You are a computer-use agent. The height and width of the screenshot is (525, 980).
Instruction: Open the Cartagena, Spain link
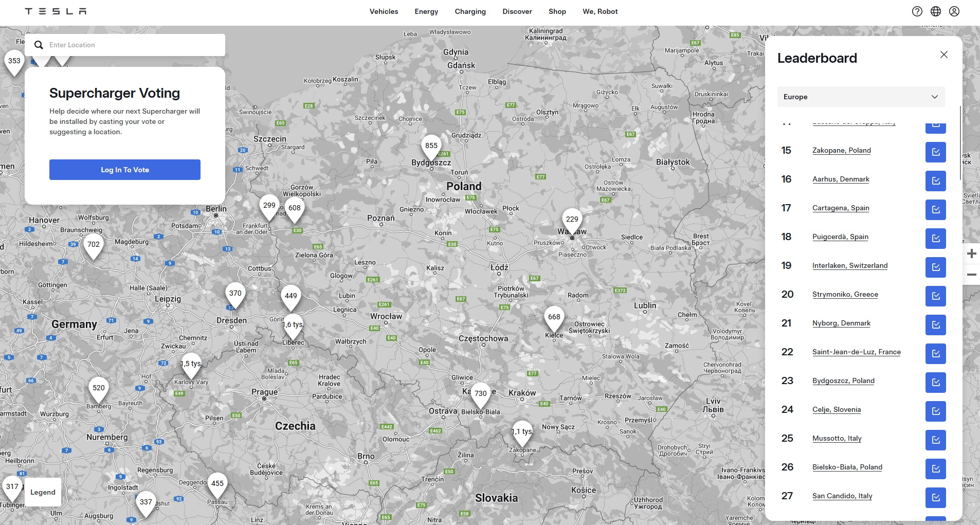841,208
